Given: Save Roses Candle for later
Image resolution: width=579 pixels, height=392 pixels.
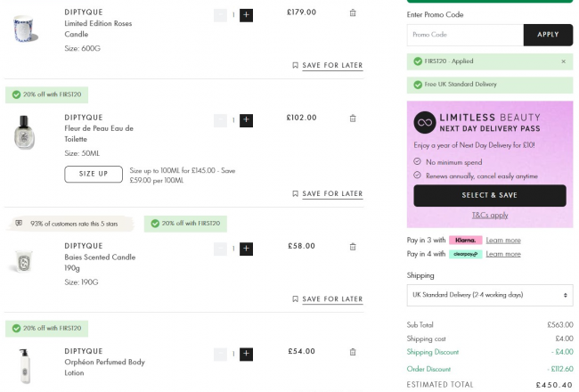Looking at the screenshot, I should click(x=327, y=65).
